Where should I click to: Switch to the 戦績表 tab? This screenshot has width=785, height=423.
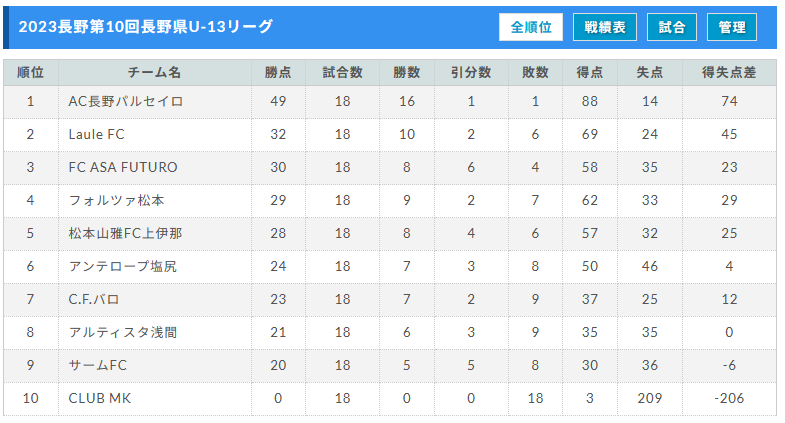click(605, 27)
